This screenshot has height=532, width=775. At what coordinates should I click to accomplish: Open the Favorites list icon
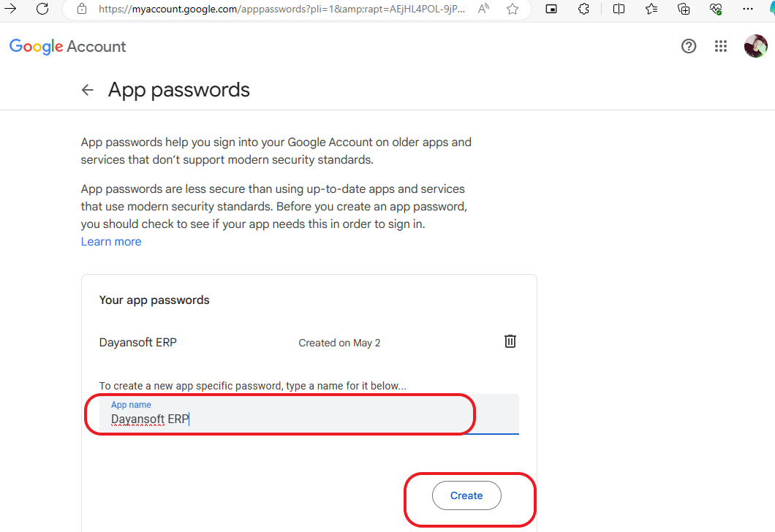click(x=651, y=8)
